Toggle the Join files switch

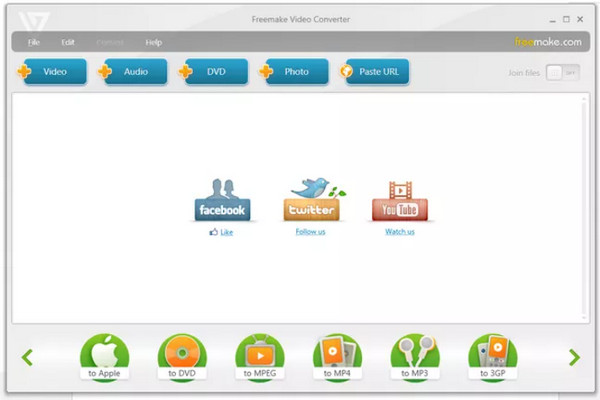[562, 73]
